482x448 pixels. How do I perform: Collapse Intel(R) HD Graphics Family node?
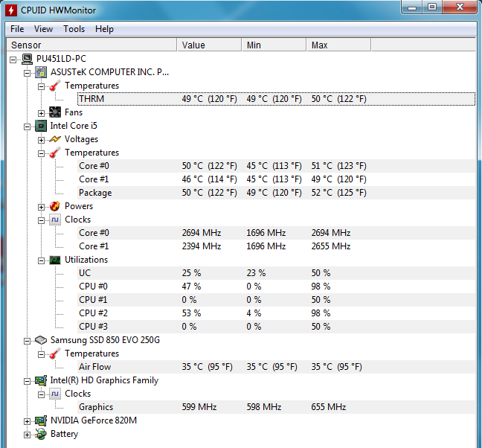pyautogui.click(x=27, y=381)
